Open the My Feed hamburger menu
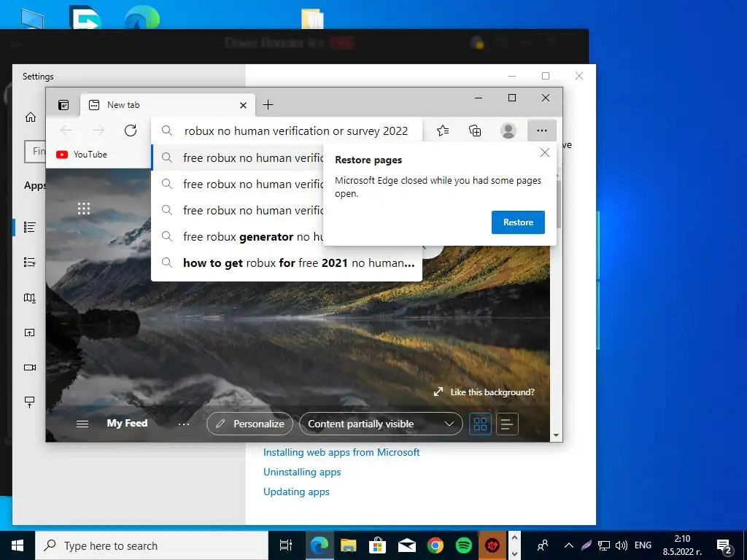 pyautogui.click(x=82, y=424)
